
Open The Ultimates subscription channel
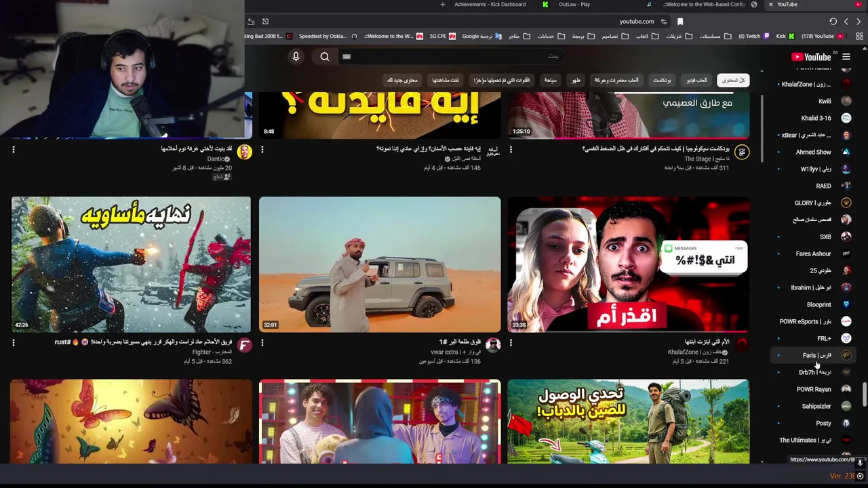coord(814,440)
